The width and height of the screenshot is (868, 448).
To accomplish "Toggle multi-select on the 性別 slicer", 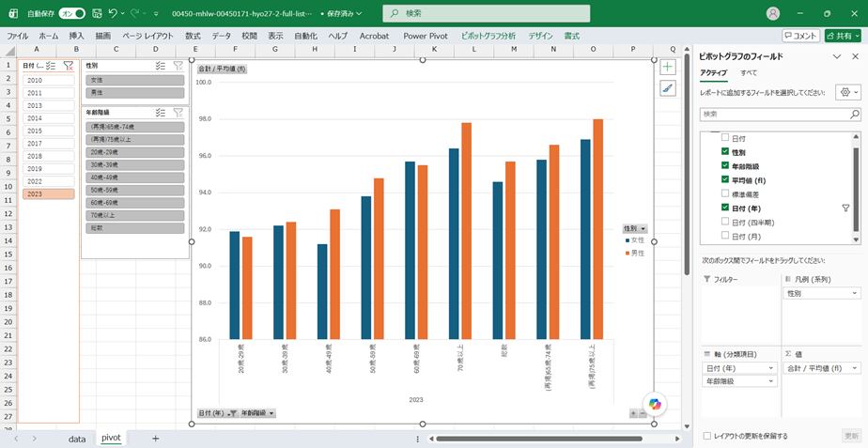I will coord(161,66).
